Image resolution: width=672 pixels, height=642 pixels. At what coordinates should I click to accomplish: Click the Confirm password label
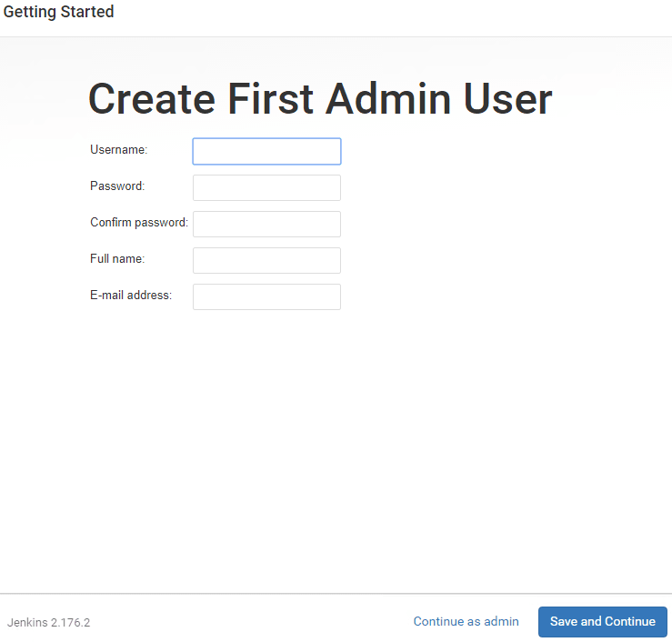(139, 222)
